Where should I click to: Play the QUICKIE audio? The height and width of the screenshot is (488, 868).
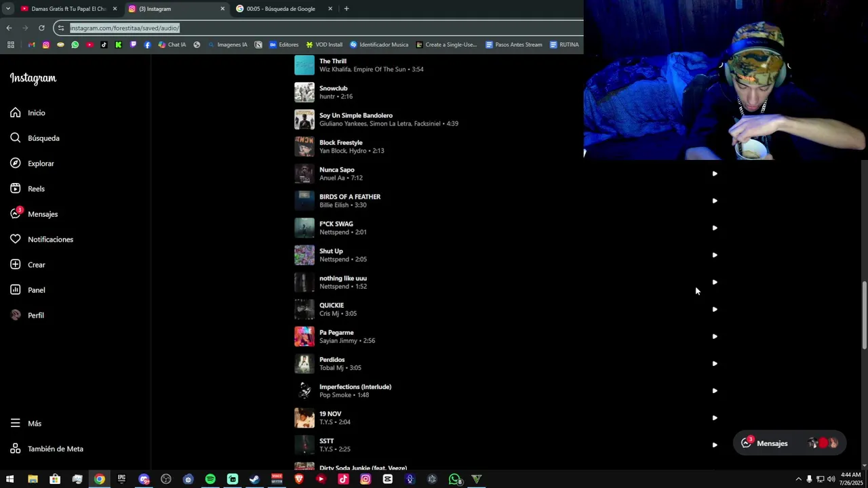[715, 309]
